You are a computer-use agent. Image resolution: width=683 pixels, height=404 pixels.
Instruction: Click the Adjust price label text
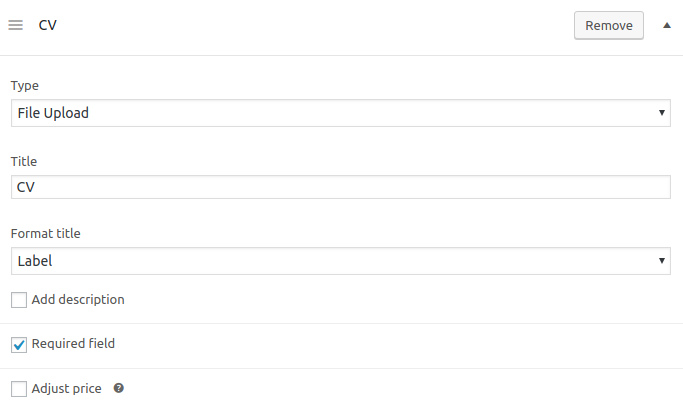coord(67,388)
